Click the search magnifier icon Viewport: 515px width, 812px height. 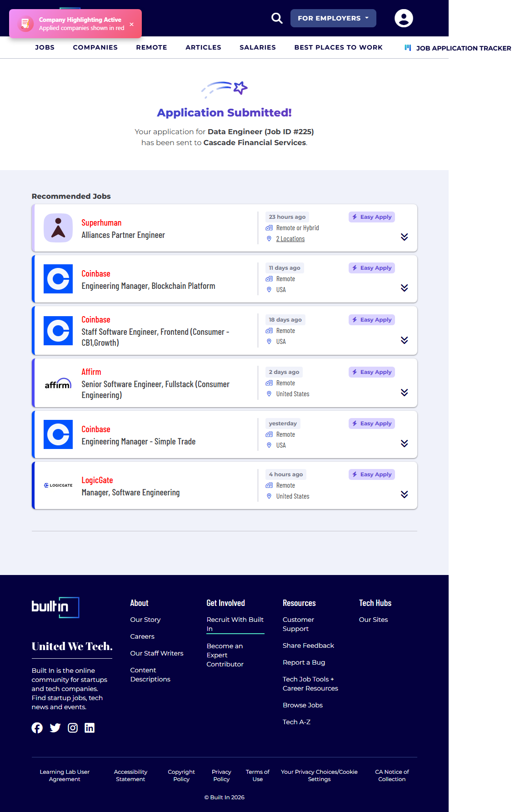coord(277,18)
